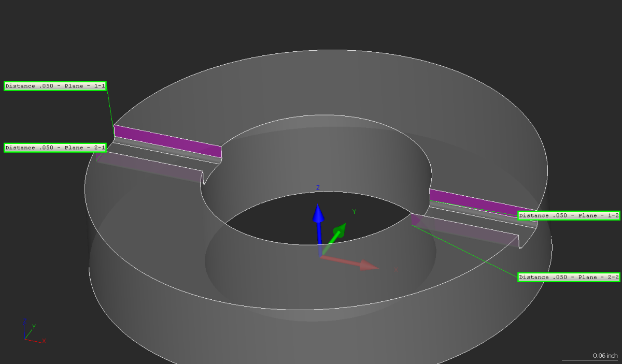Click the small orientation triad in the corner

(x=32, y=332)
